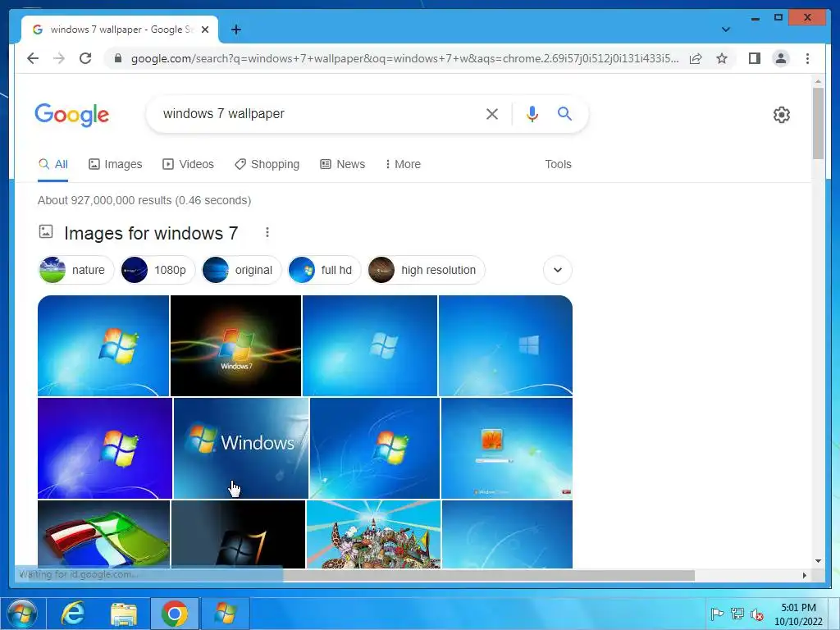Open Google quick settings gear
The height and width of the screenshot is (630, 840).
pyautogui.click(x=782, y=115)
